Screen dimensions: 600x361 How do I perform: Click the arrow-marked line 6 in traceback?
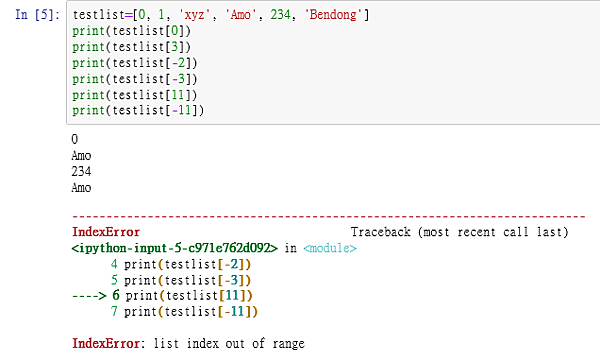click(x=162, y=296)
